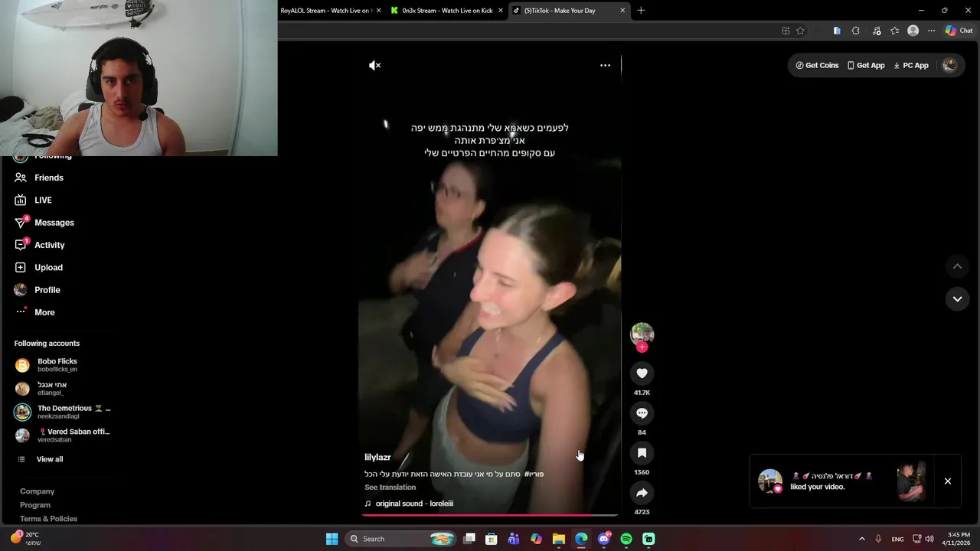
Task: Open Discord from the taskbar
Action: click(604, 539)
